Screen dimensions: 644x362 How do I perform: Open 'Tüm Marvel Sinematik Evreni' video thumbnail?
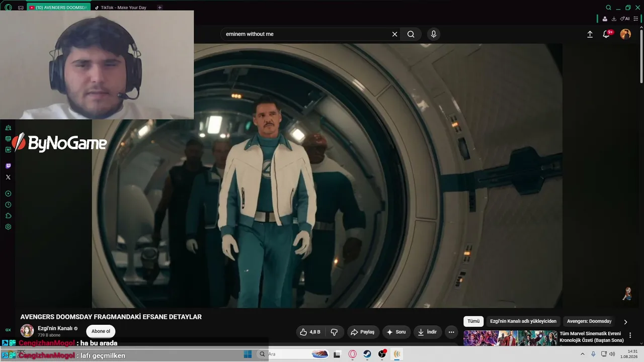(x=510, y=338)
